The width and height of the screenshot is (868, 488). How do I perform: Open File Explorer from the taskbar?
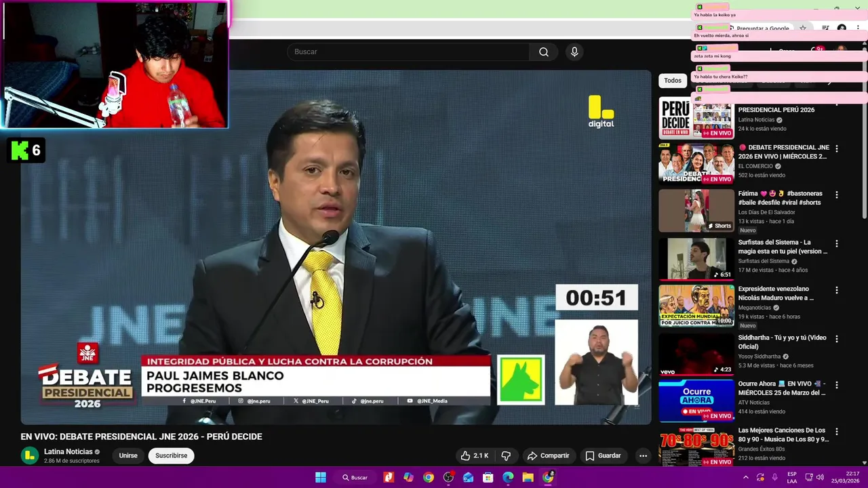click(528, 477)
